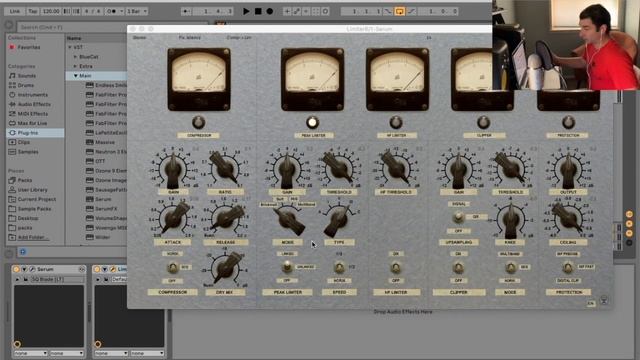Click the Ceiling knob

pyautogui.click(x=567, y=217)
